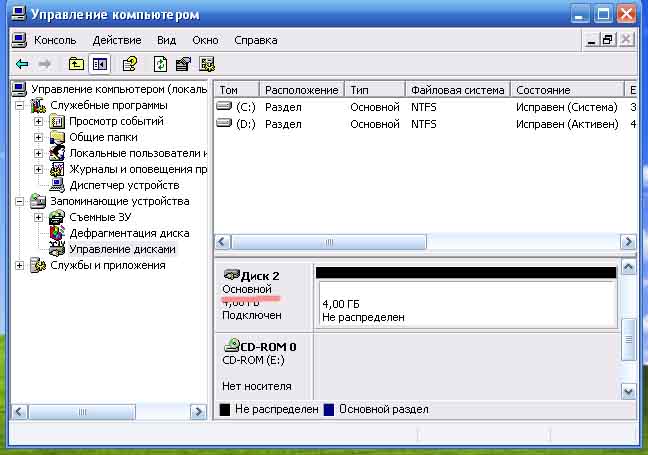Open the Действие menu
Viewport: 648px width, 455px height.
(x=116, y=40)
